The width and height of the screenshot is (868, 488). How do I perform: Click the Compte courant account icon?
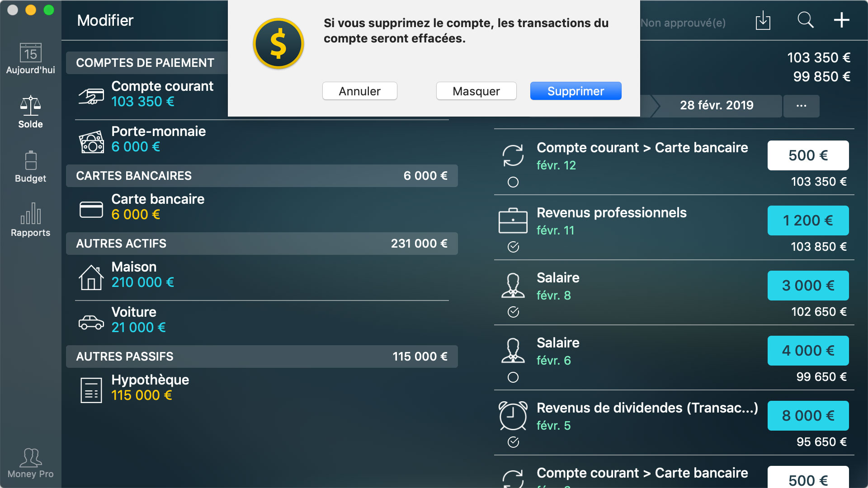click(x=90, y=95)
